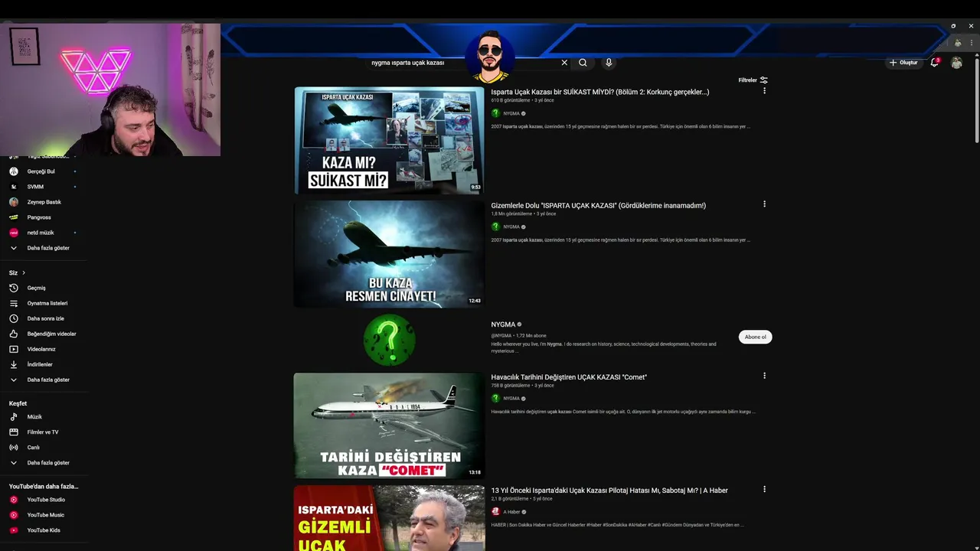Open title Isparta Uçak Kazası bir SUİKAST MİYDİ
The image size is (980, 551).
(600, 92)
